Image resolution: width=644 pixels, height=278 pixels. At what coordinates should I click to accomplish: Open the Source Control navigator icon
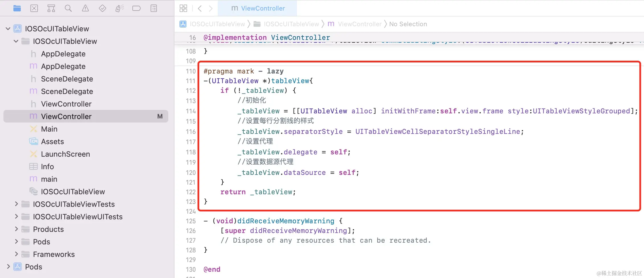34,8
